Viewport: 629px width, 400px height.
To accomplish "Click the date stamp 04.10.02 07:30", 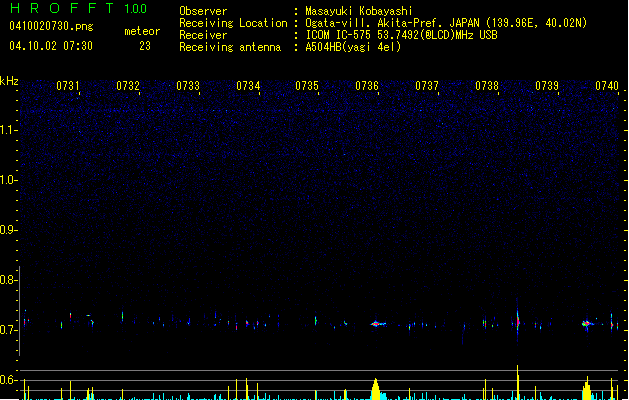I will [x=51, y=46].
